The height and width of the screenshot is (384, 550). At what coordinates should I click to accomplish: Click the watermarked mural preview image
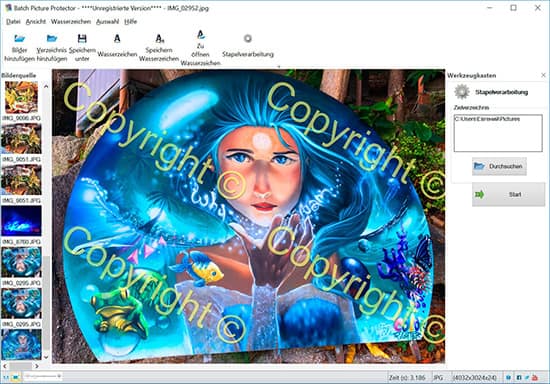[x=248, y=216]
